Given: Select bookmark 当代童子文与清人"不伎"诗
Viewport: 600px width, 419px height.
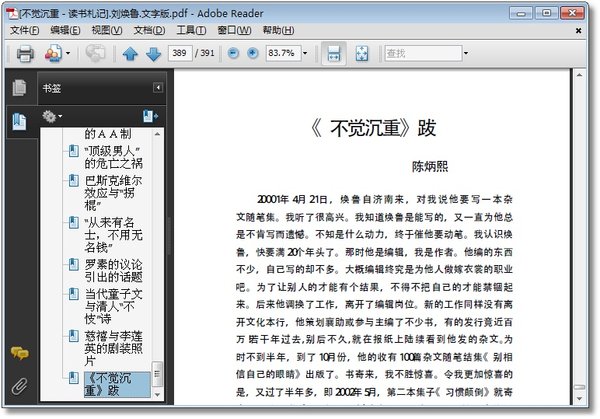Looking at the screenshot, I should coord(113,306).
